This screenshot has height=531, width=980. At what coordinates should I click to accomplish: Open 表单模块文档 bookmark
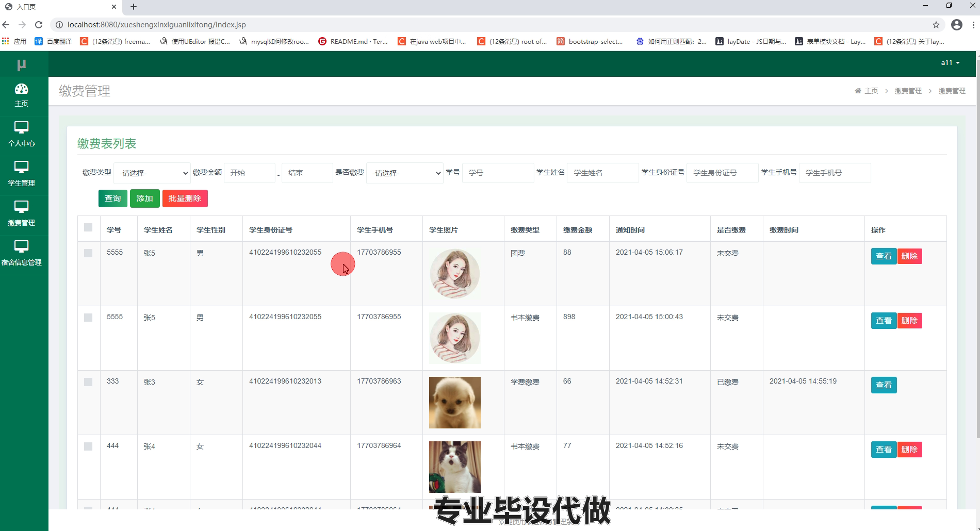830,41
